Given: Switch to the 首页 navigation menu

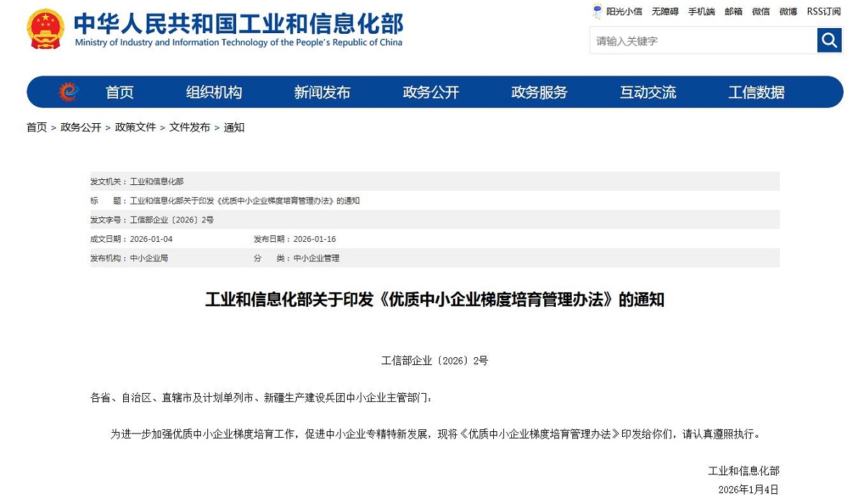Looking at the screenshot, I should pyautogui.click(x=119, y=92).
